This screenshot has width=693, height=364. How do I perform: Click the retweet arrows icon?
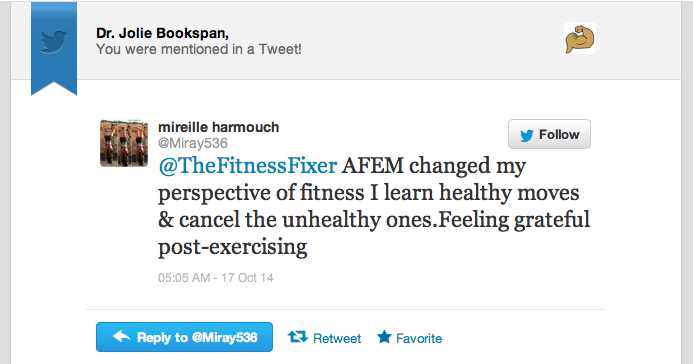tap(297, 337)
